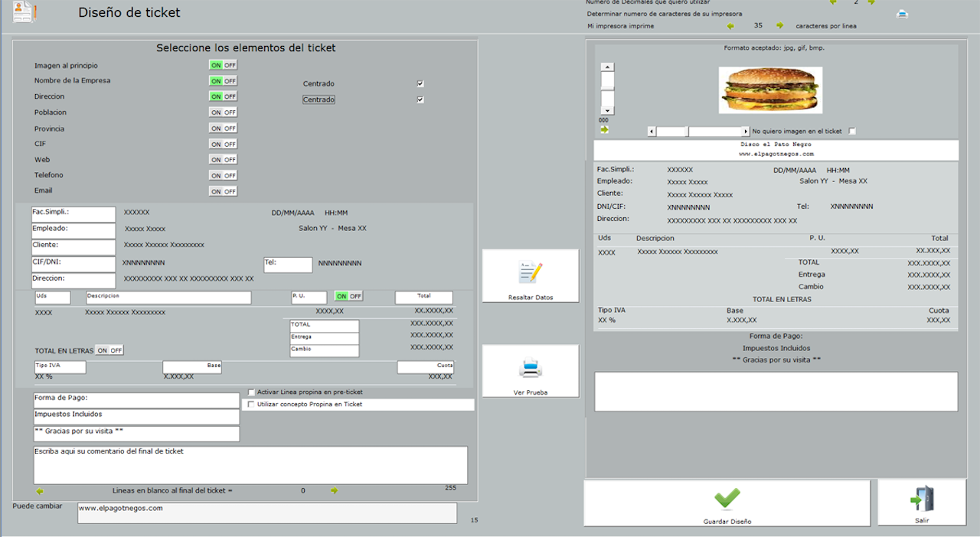Save the design with Guardar Diseño
980x537 pixels.
coord(727,503)
